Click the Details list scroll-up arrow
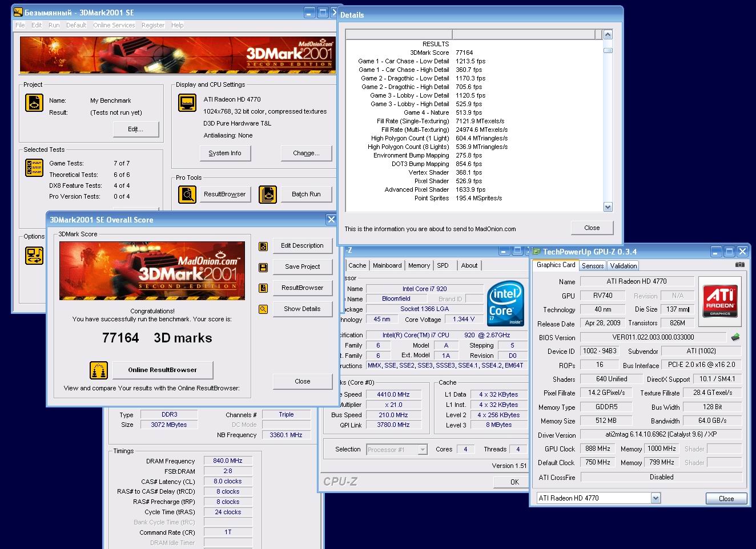 click(x=608, y=35)
